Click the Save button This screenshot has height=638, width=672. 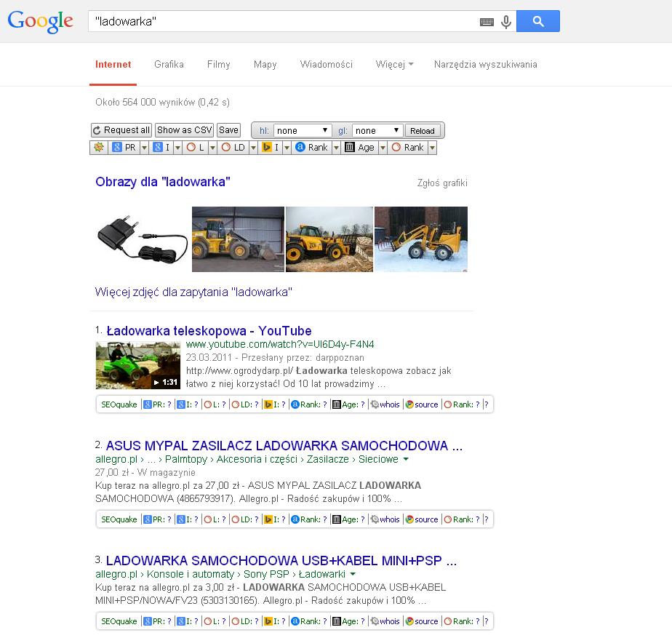click(x=228, y=130)
